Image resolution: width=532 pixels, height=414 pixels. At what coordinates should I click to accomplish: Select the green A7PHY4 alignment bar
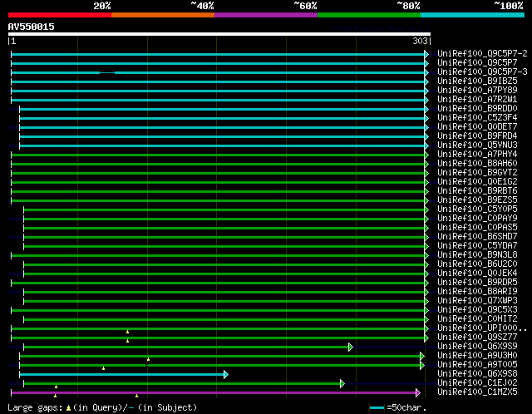(218, 155)
